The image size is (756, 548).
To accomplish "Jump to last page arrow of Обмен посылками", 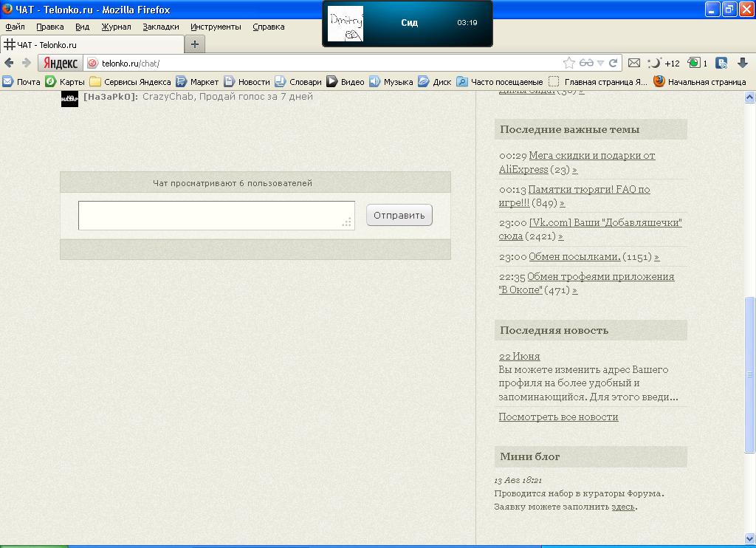I will [x=656, y=257].
